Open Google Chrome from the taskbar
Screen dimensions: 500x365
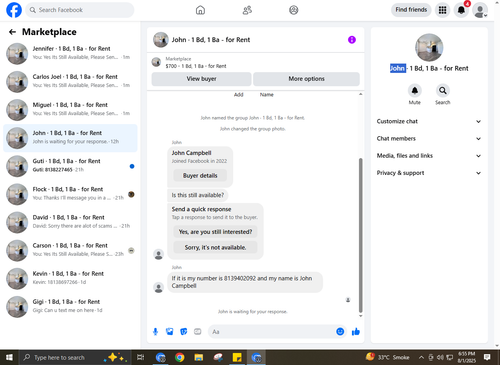[x=180, y=358]
